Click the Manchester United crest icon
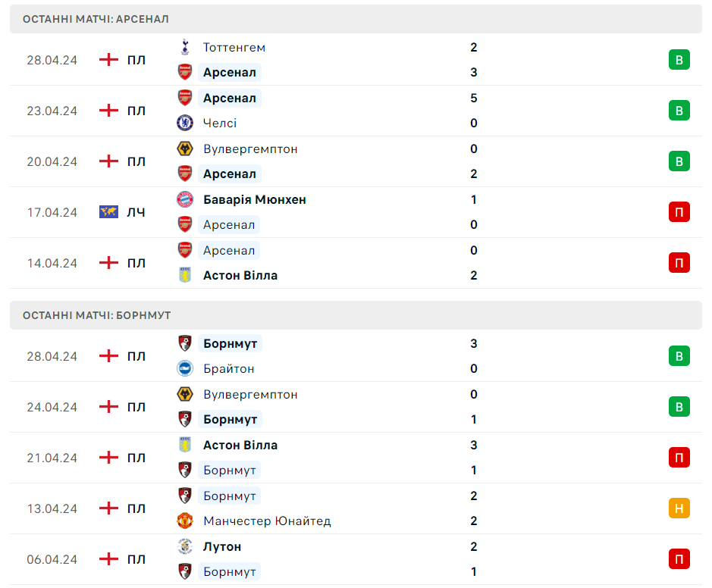712x588 pixels. point(185,521)
